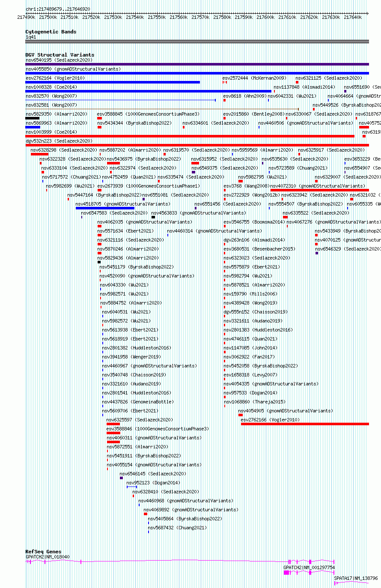The height and width of the screenshot is (588, 381).
Task: Select the 1q41 cytogenetic band bar
Action: [x=197, y=42]
